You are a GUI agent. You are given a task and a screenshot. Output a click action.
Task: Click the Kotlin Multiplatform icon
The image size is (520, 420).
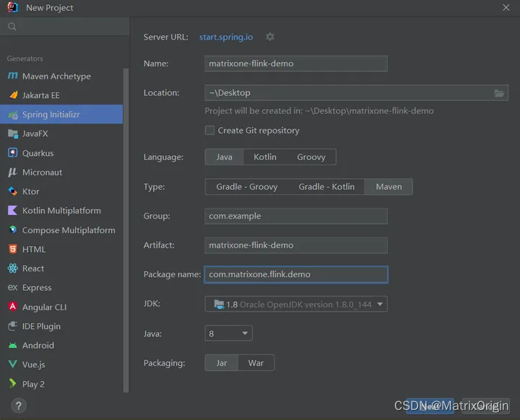[x=12, y=211]
